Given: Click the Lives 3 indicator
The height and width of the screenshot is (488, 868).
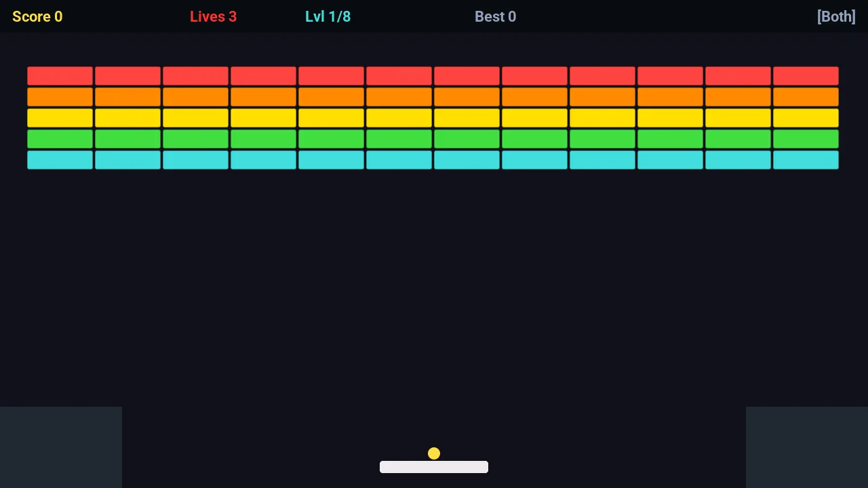Looking at the screenshot, I should click(x=213, y=17).
